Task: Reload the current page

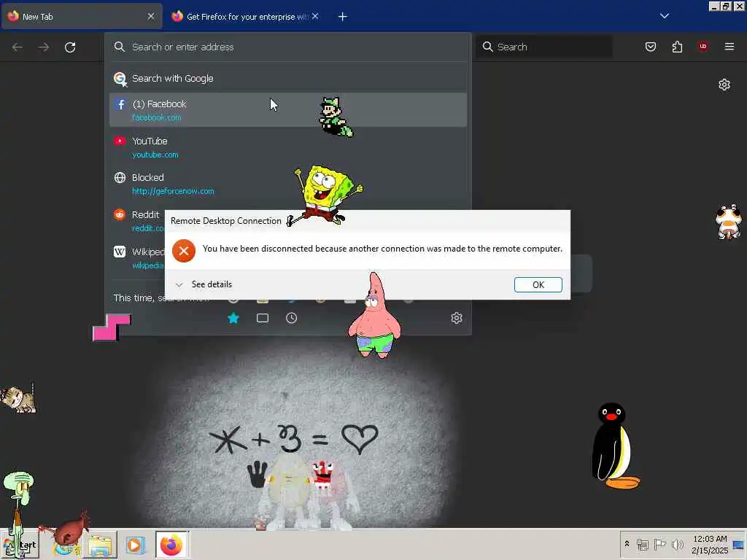Action: (x=70, y=47)
